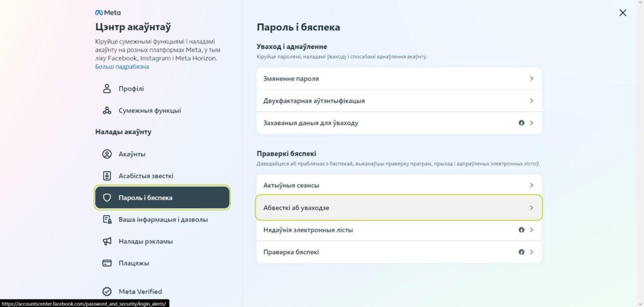The width and height of the screenshot is (644, 307).
Task: Click chevron on Актыўныя сеансы row
Action: point(531,186)
